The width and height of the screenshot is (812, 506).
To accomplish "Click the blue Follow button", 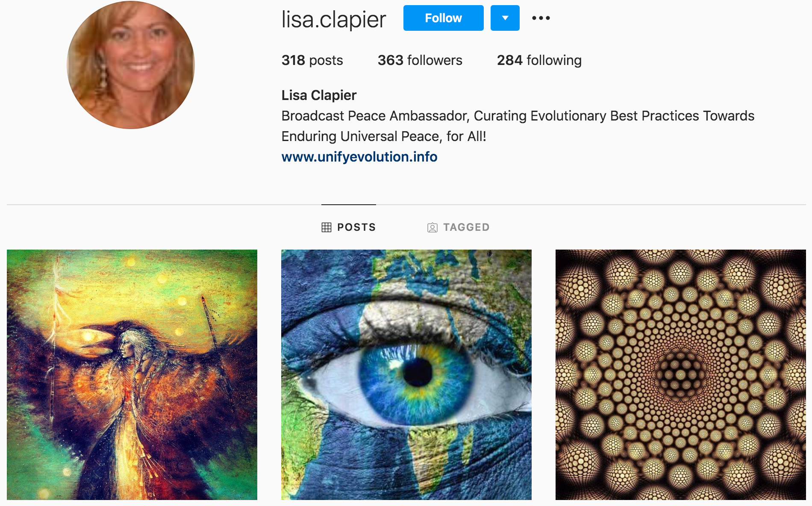I will 443,18.
